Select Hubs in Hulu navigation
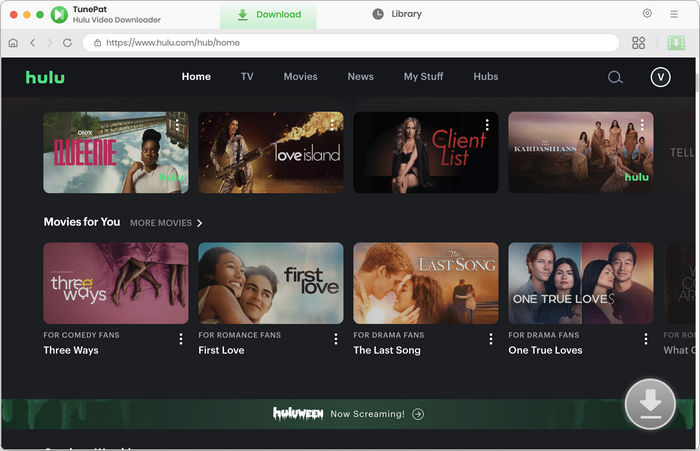 (486, 77)
